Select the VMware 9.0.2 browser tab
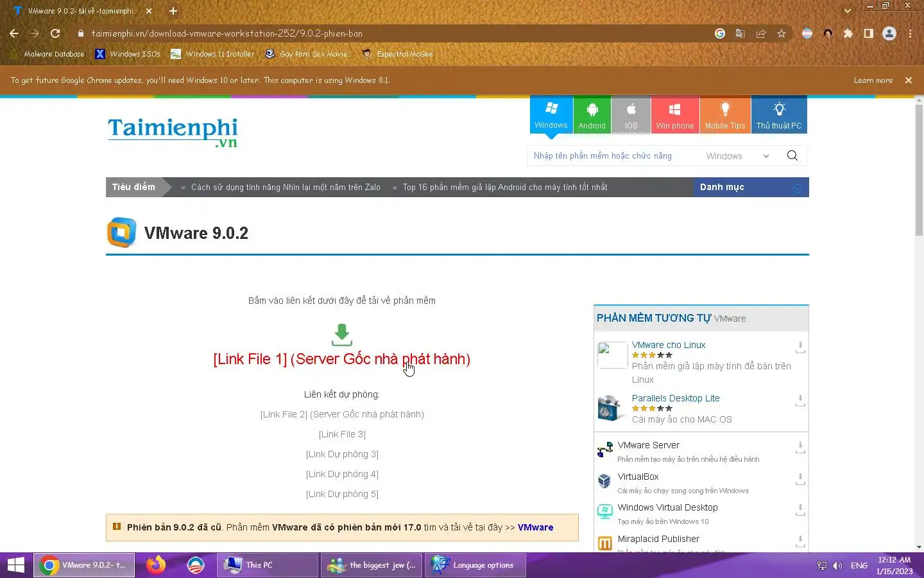This screenshot has height=578, width=924. pyautogui.click(x=82, y=11)
